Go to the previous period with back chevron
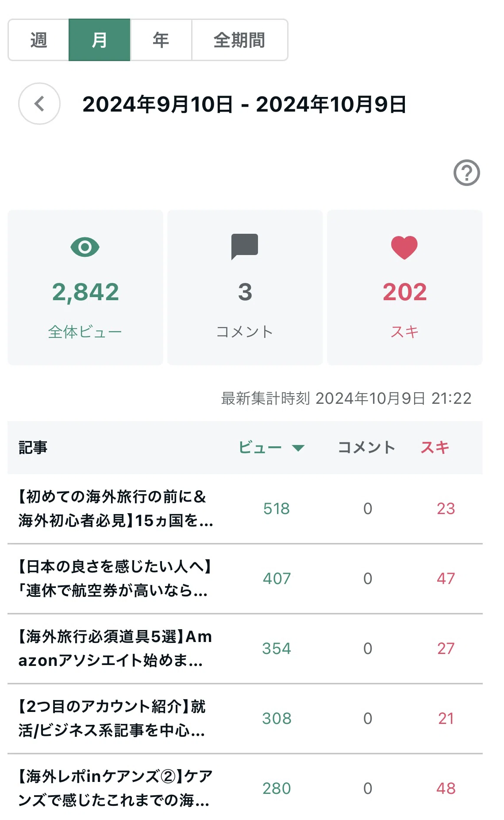The width and height of the screenshot is (504, 820). pos(39,104)
